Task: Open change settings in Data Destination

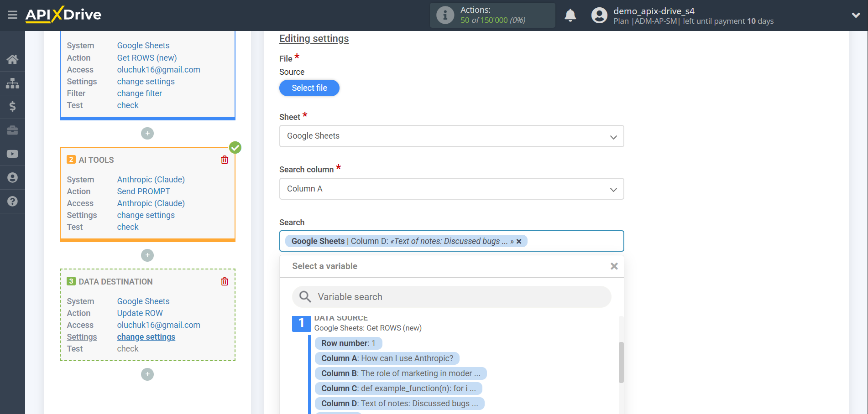Action: pyautogui.click(x=146, y=337)
